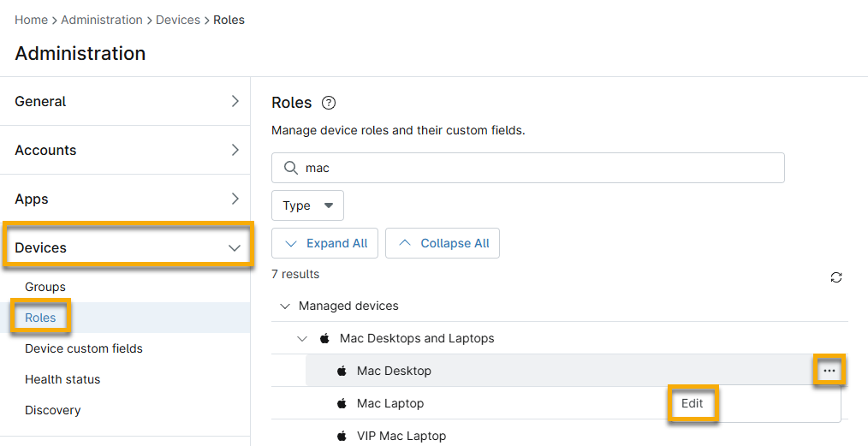Go to Home via breadcrumb link
Screen dimensions: 868x446
[x=31, y=20]
